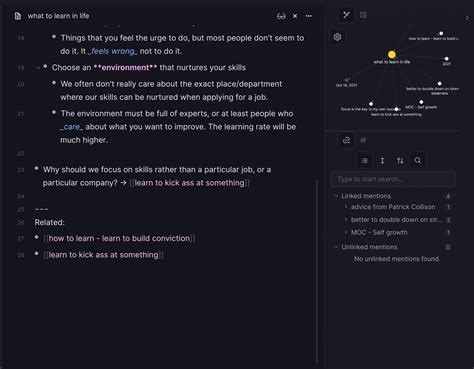Open the 'MOC - Self growth' graph node
Viewport: 474px width, 369px height.
point(421,102)
